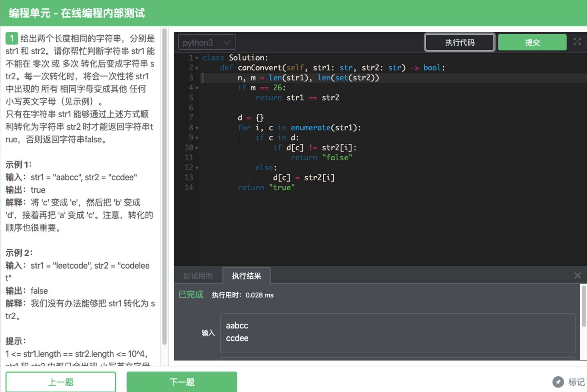The width and height of the screenshot is (587, 392).
Task: Click question number 1 badge
Action: tap(12, 38)
